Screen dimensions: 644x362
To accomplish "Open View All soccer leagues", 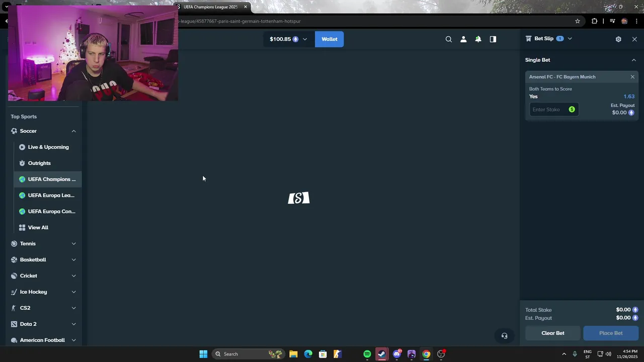I will coord(48,228).
